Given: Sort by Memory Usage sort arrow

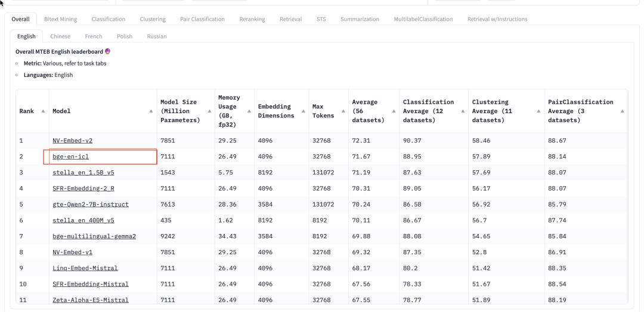Looking at the screenshot, I should 248,111.
